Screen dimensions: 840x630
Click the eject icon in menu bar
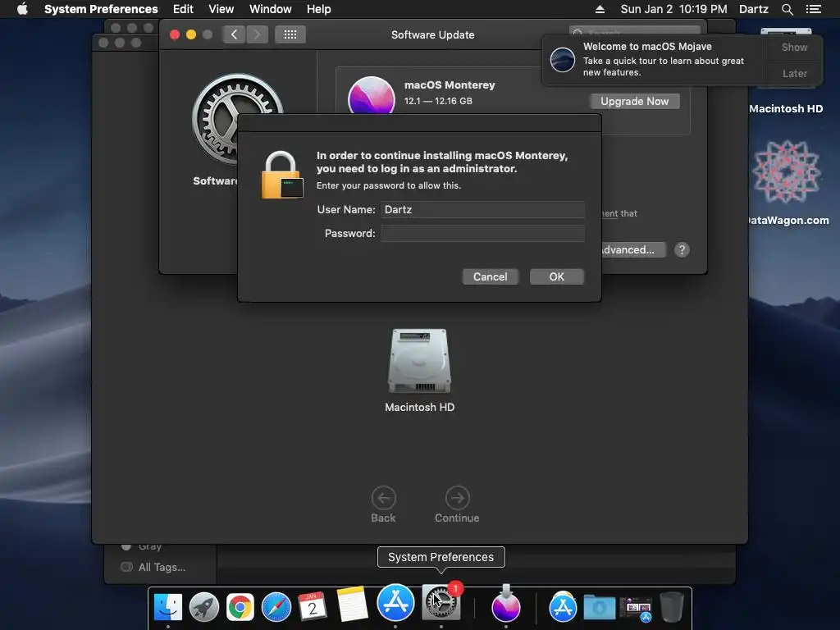pyautogui.click(x=600, y=9)
